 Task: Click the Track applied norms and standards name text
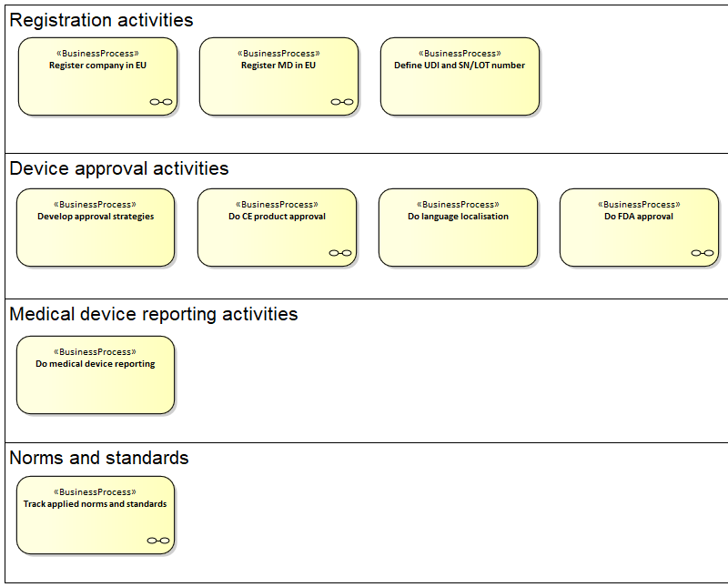click(x=96, y=504)
